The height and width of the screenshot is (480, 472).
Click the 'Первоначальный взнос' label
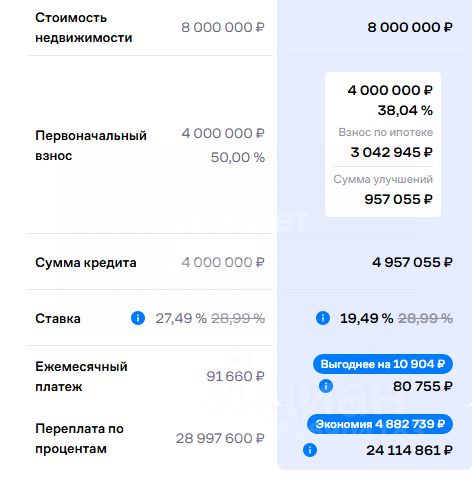(x=91, y=145)
